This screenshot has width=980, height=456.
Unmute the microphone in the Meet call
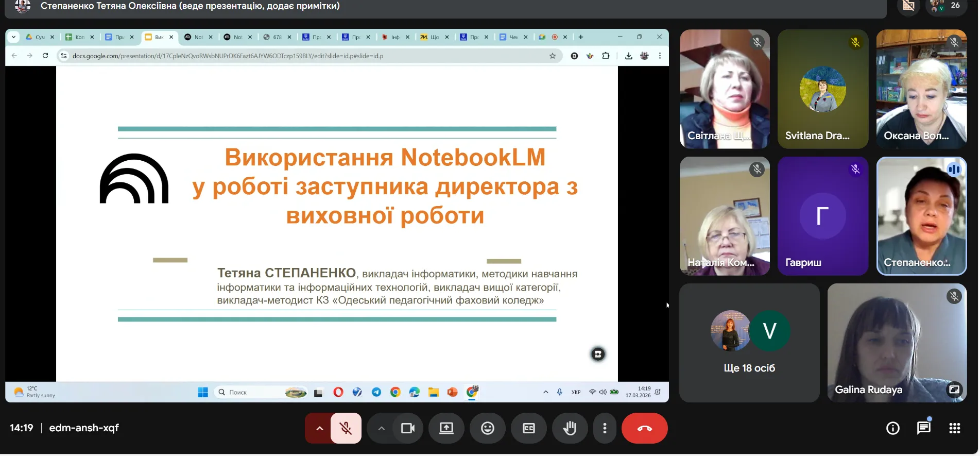[x=346, y=428]
